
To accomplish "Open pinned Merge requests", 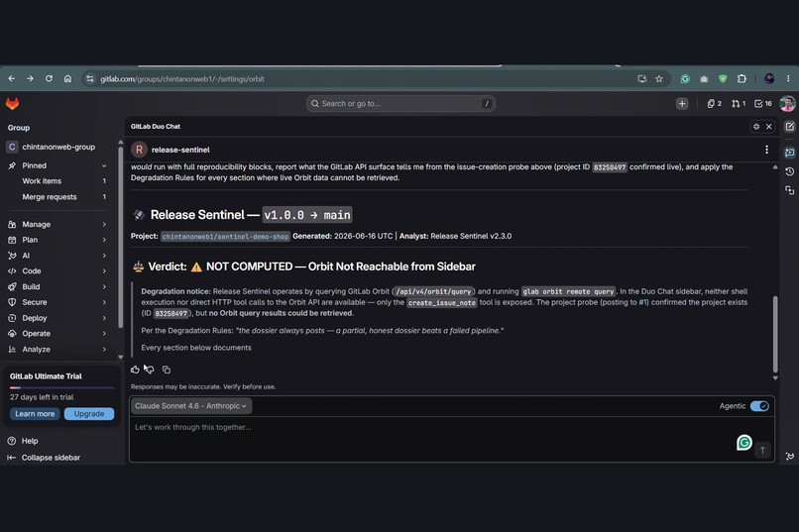I will 57,197.
